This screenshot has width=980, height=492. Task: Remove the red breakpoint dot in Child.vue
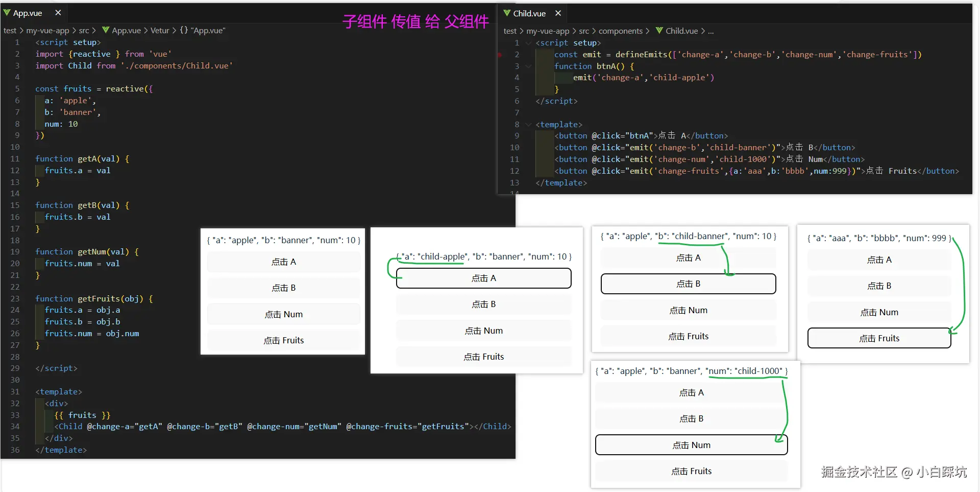[x=500, y=55]
